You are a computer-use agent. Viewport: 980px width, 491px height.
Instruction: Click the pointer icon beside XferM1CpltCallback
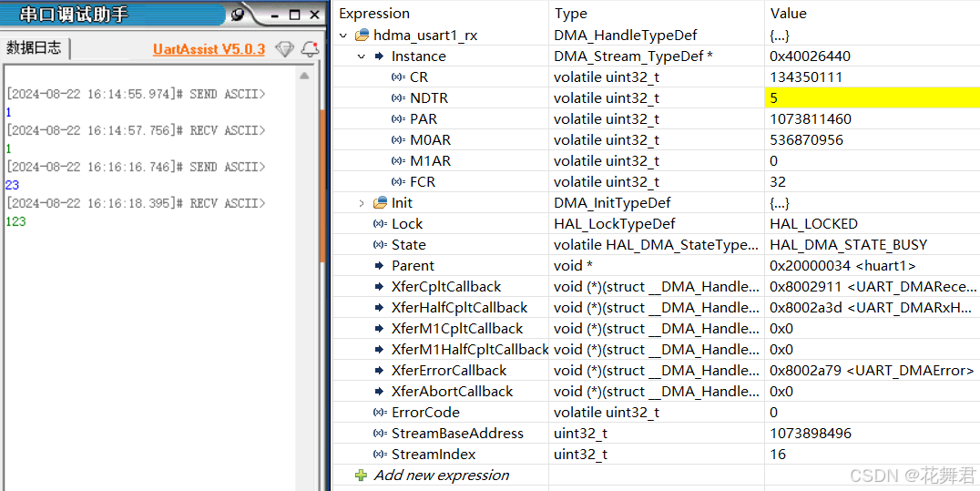point(380,328)
